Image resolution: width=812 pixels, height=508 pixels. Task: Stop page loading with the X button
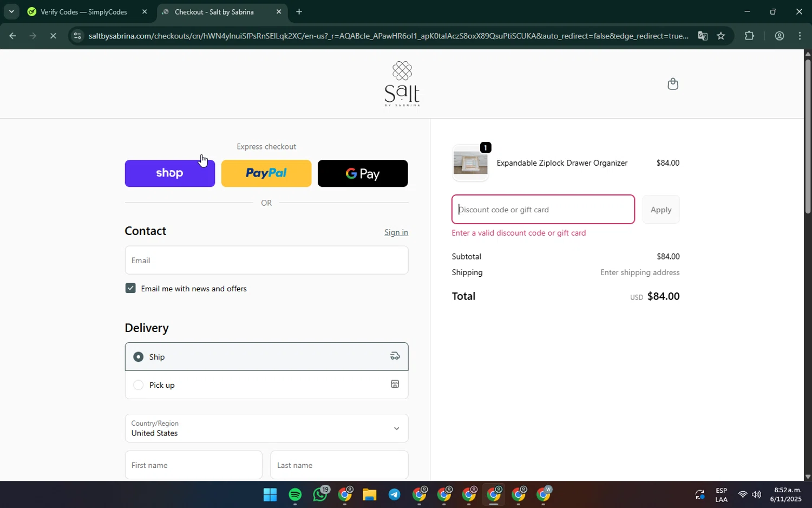53,36
